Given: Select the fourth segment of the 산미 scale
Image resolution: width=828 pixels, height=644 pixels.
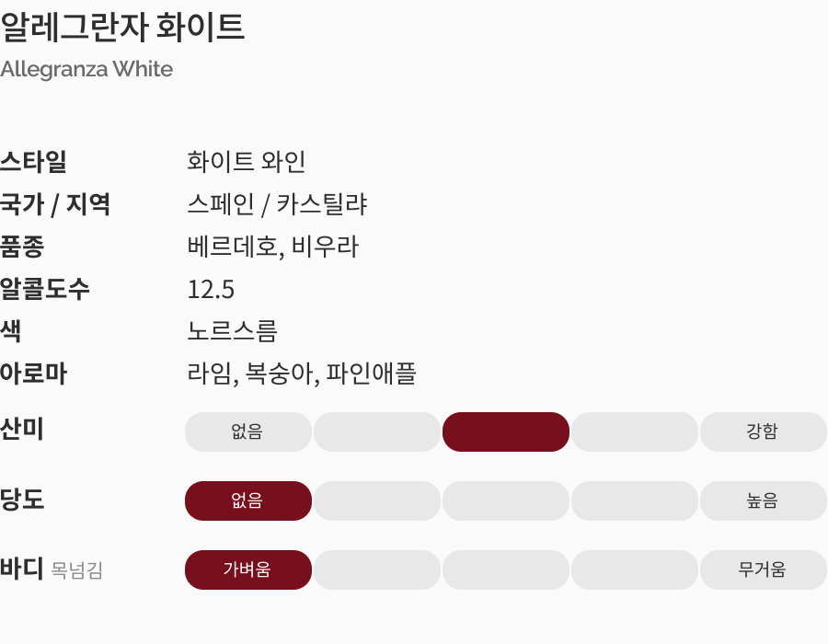Looking at the screenshot, I should pyautogui.click(x=635, y=432).
